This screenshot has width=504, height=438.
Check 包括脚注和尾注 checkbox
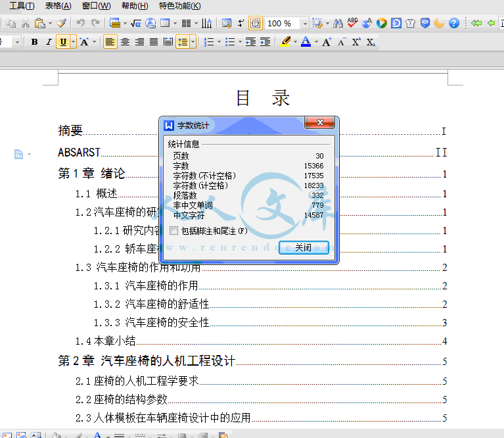coord(174,231)
